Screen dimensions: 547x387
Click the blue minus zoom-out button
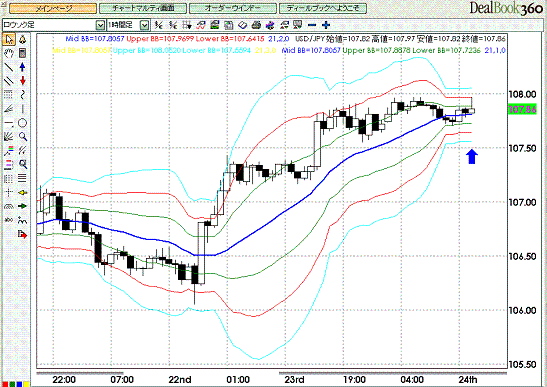(x=313, y=25)
